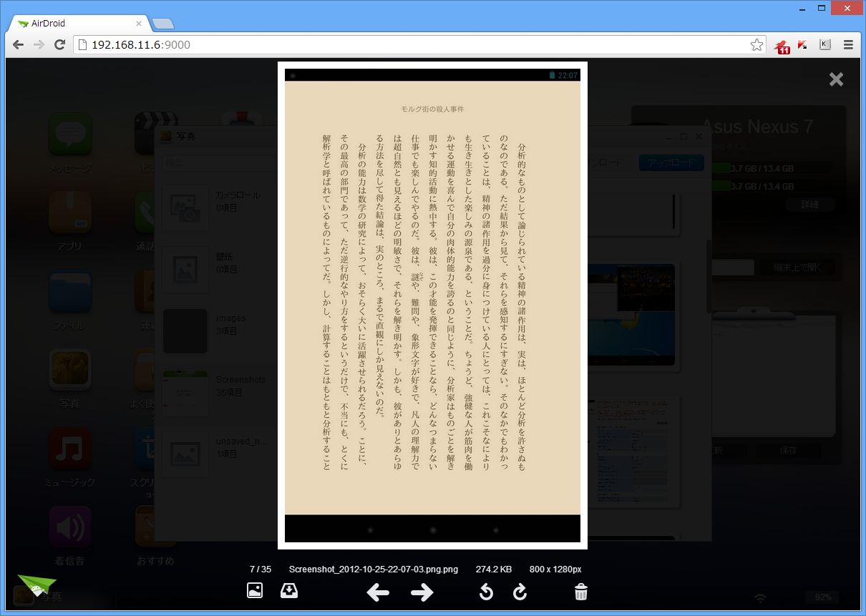The height and width of the screenshot is (616, 866).
Task: Set image as wallpaper with picture icon
Action: pyautogui.click(x=255, y=590)
